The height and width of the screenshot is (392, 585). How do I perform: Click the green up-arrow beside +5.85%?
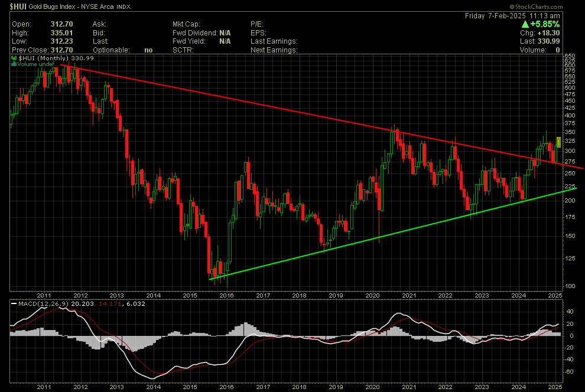[525, 25]
